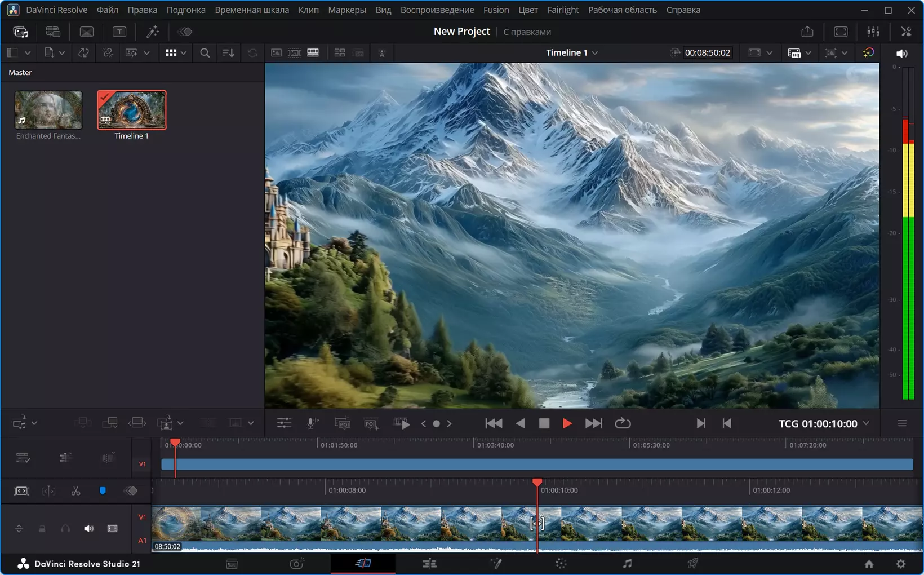The image size is (924, 575).
Task: Open the TCG timecode dropdown
Action: (x=866, y=423)
